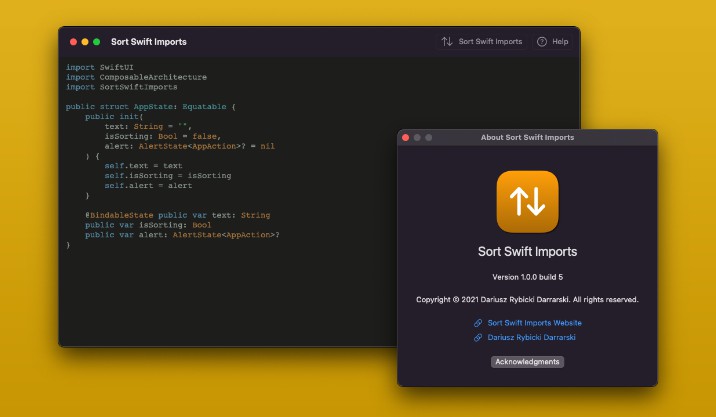The image size is (716, 417).
Task: Close the About Sort Swift Imports window
Action: pyautogui.click(x=406, y=137)
